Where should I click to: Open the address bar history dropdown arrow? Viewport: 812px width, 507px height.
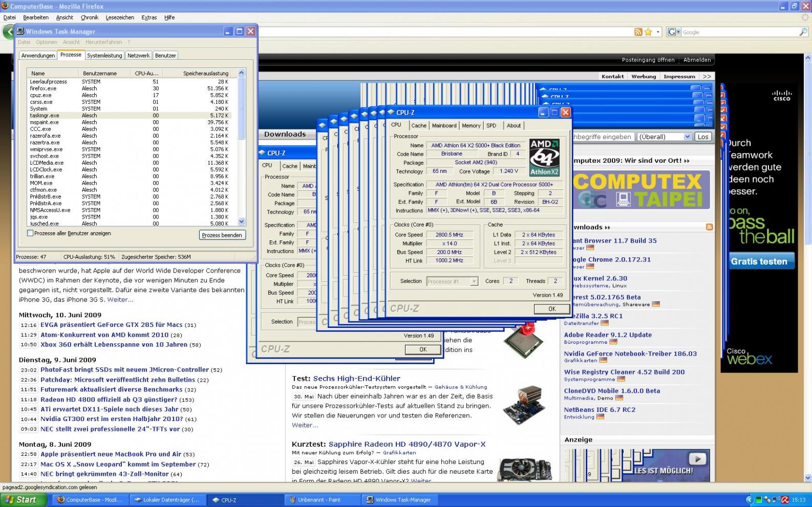[658, 32]
